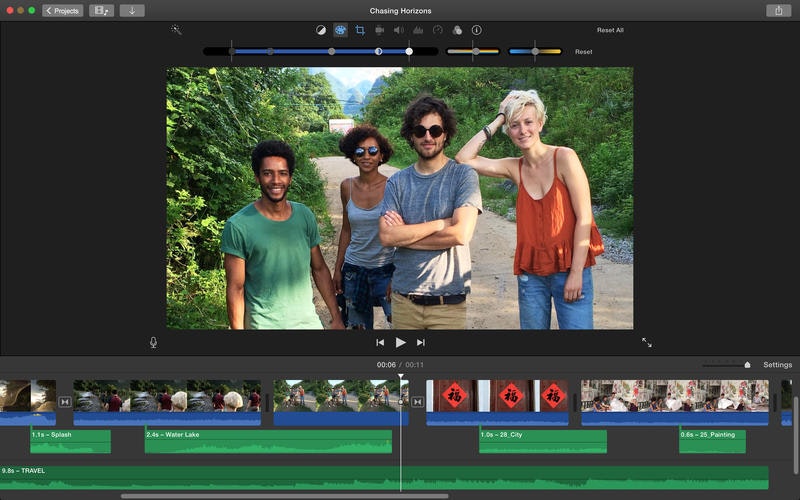Click the voiceover microphone icon
The width and height of the screenshot is (800, 500).
tap(153, 342)
